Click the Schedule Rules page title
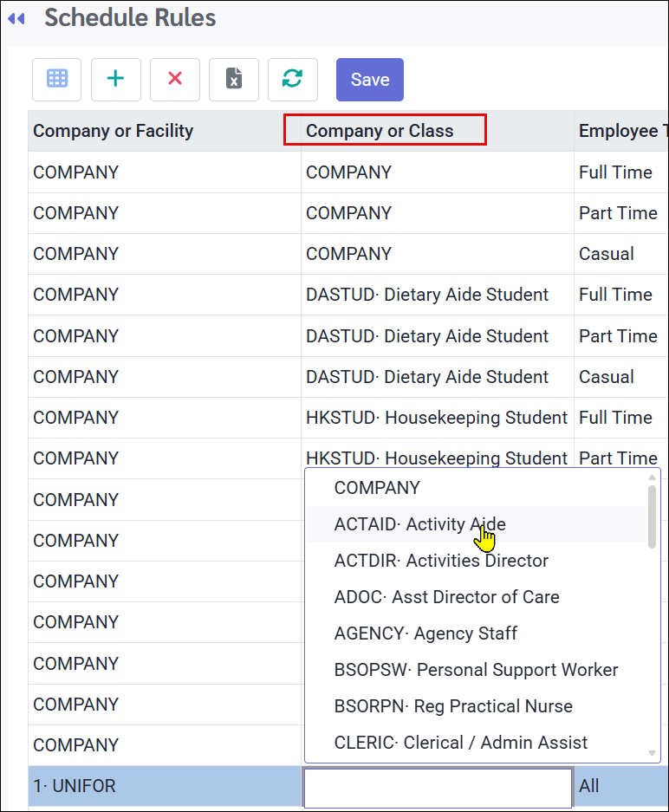669x812 pixels. [130, 18]
